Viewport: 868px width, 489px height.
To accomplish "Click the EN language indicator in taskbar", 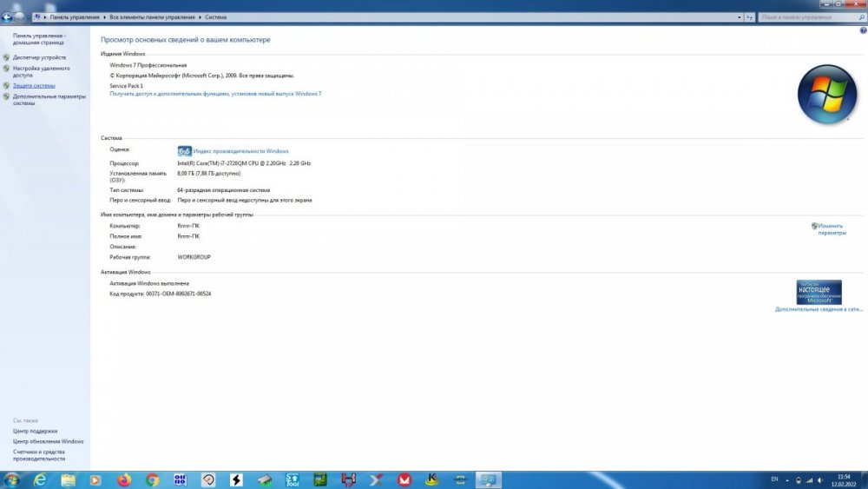I will click(x=774, y=479).
